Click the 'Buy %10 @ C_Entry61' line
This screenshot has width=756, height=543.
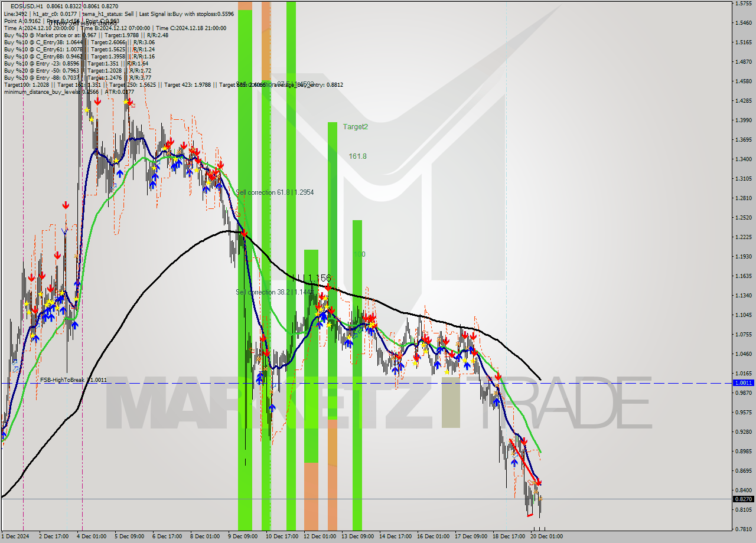click(x=79, y=49)
